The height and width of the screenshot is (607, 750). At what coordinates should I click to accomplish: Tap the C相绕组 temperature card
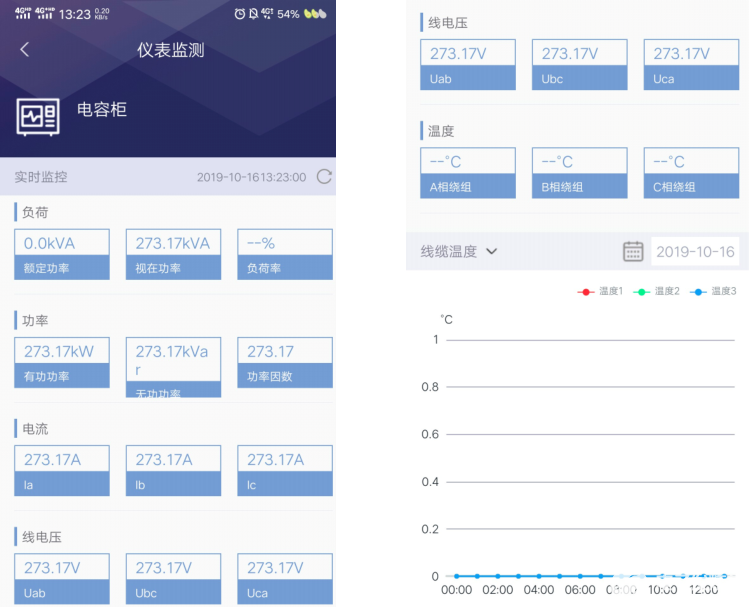691,173
